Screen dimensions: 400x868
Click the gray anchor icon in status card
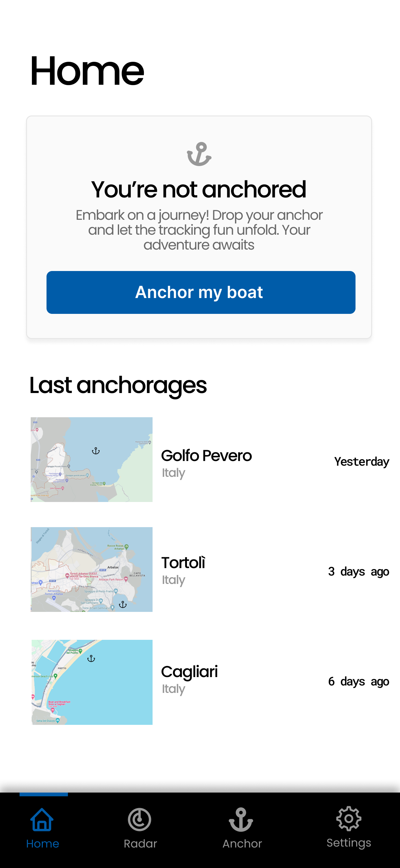(199, 154)
